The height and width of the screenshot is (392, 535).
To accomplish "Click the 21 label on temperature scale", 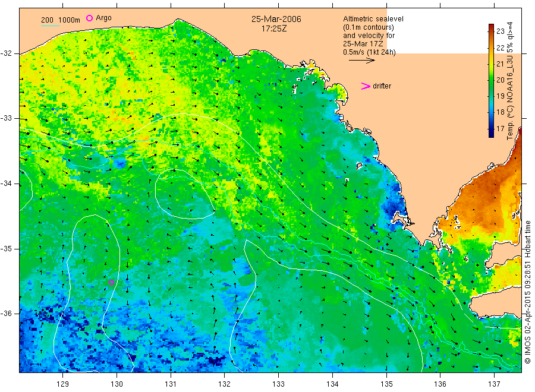I will point(500,64).
